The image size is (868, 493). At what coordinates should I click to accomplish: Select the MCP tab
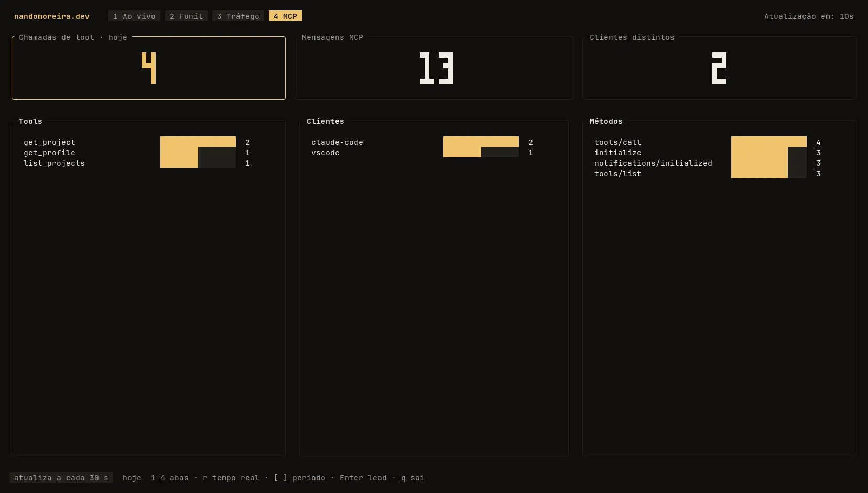tap(285, 16)
